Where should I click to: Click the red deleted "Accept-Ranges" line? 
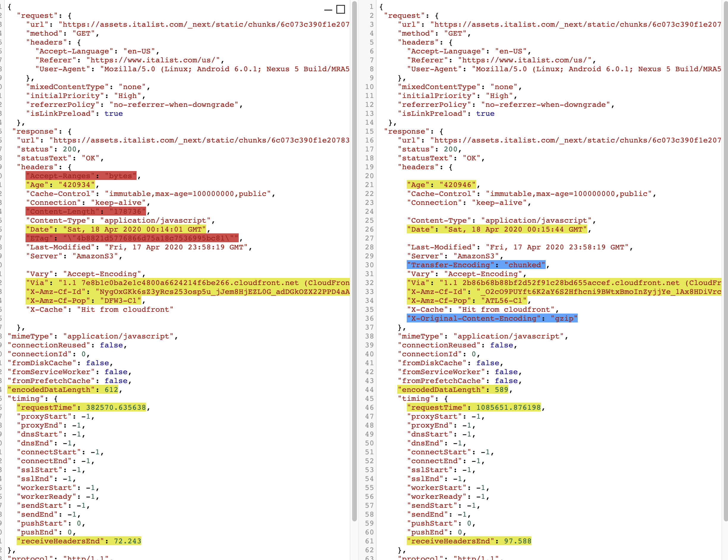click(x=81, y=176)
